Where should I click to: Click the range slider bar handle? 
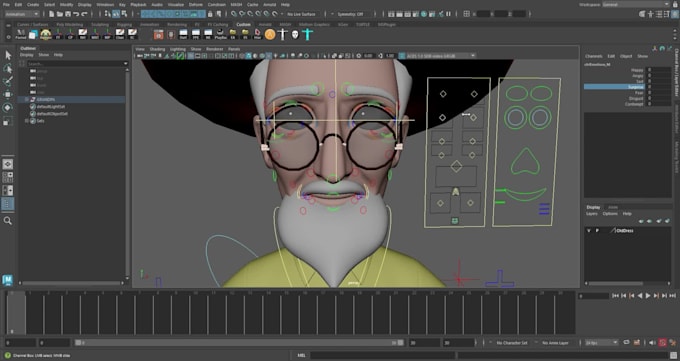point(239,343)
